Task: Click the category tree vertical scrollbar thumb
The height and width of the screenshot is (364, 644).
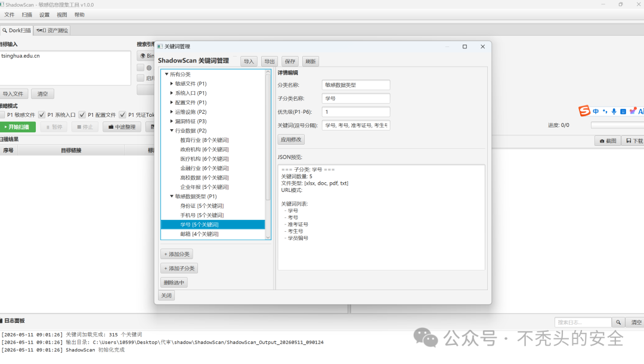Action: [268, 136]
